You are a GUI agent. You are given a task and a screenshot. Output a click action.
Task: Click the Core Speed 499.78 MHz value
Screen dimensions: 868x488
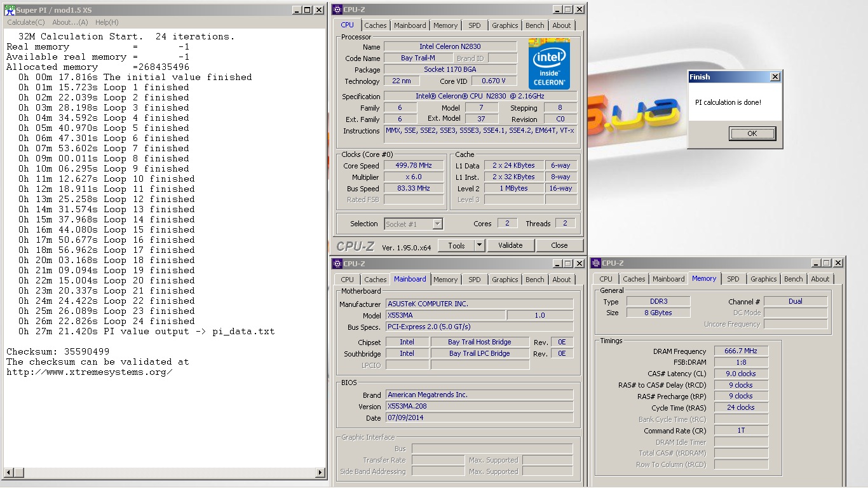(413, 165)
